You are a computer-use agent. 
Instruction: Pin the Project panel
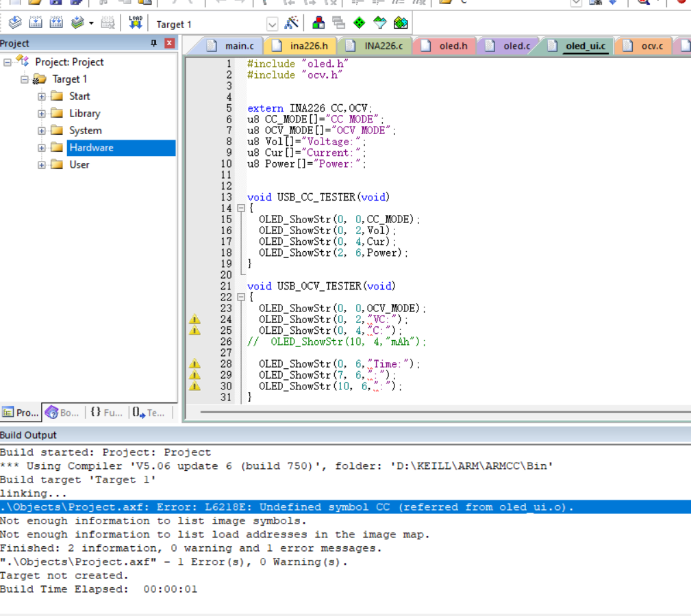(153, 43)
